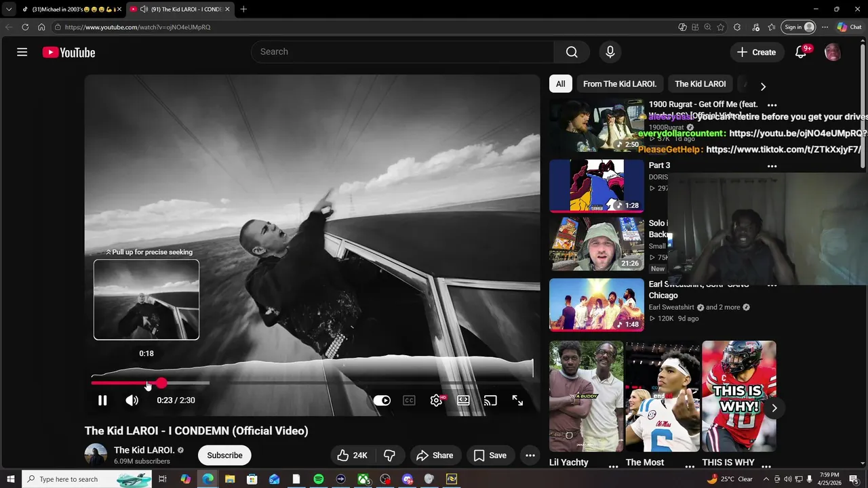Open options for 1900 Rugrat video
868x488 pixels.
tap(772, 105)
